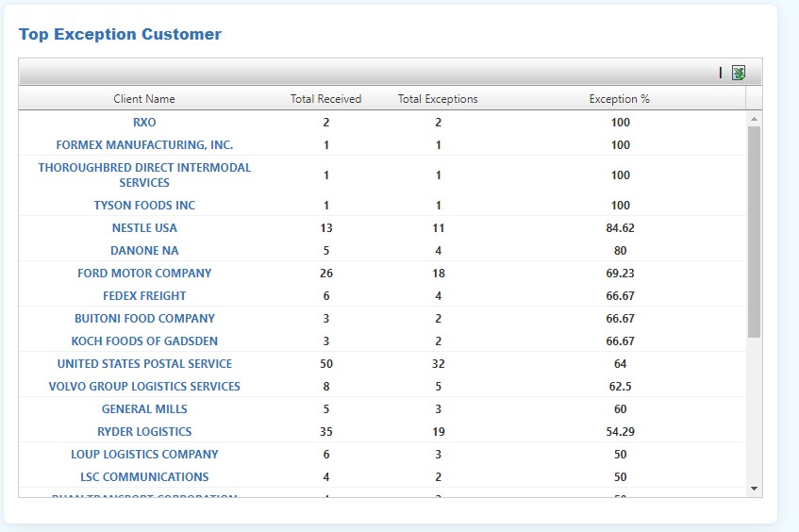
Task: Open the RXO client link
Action: click(x=144, y=123)
